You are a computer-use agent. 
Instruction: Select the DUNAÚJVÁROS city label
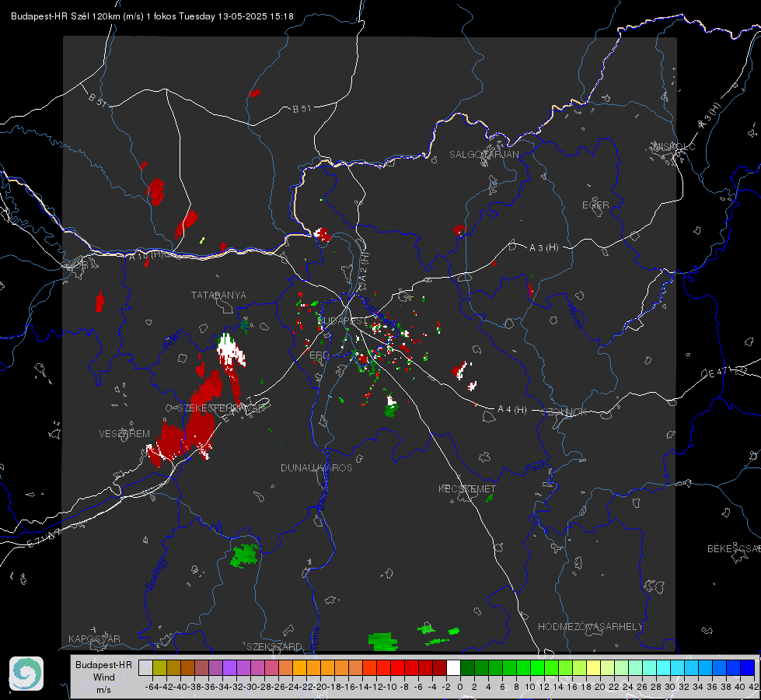[316, 467]
